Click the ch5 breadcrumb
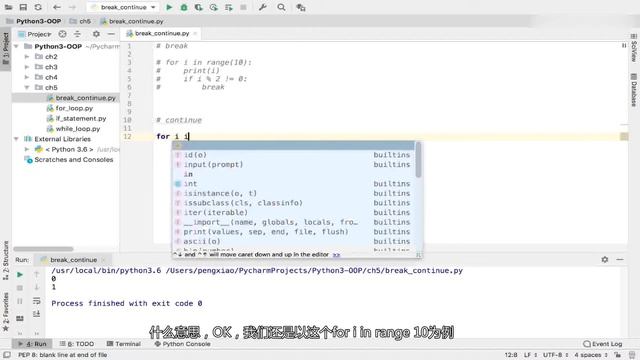Viewport: 640px width, 360px height. 81,21
